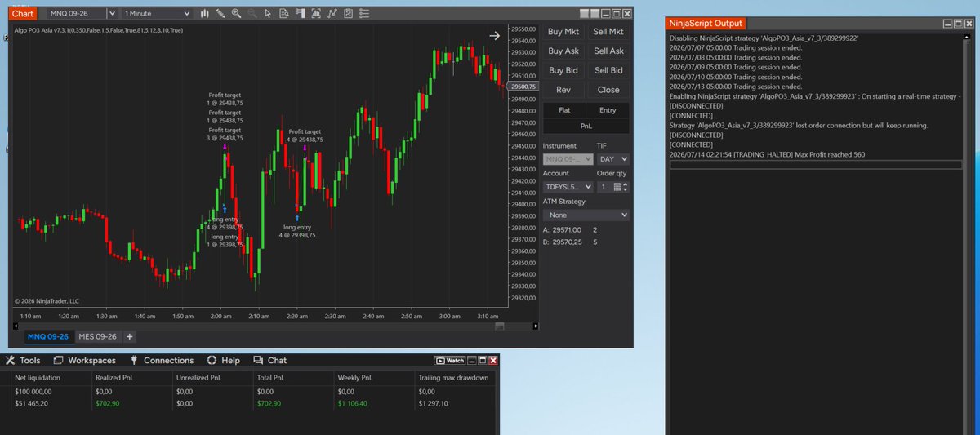The image size is (980, 435).
Task: Click Sell Mkt button
Action: (x=608, y=32)
